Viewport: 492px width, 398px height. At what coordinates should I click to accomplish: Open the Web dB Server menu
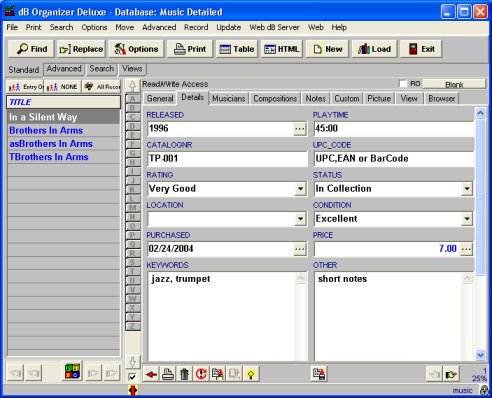274,27
